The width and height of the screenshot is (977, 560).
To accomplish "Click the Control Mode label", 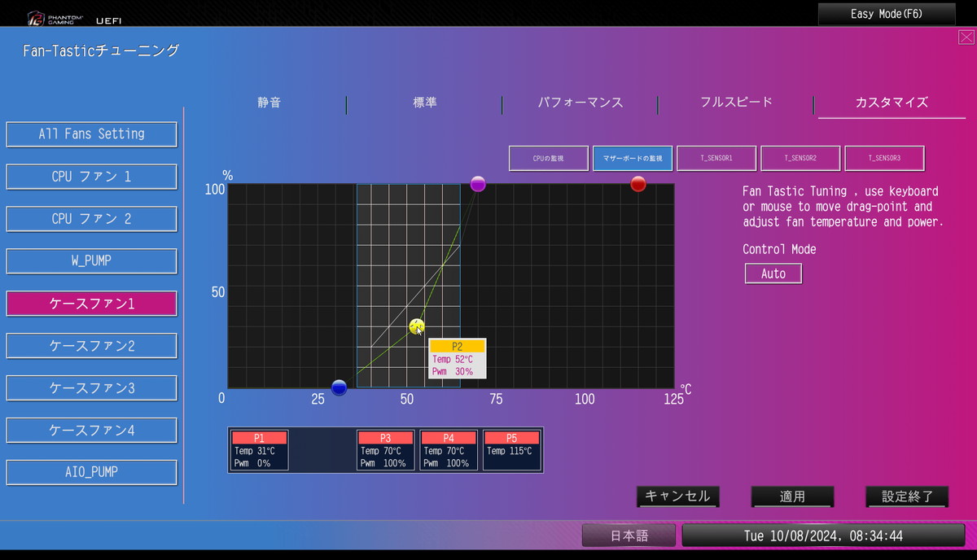I will 779,249.
